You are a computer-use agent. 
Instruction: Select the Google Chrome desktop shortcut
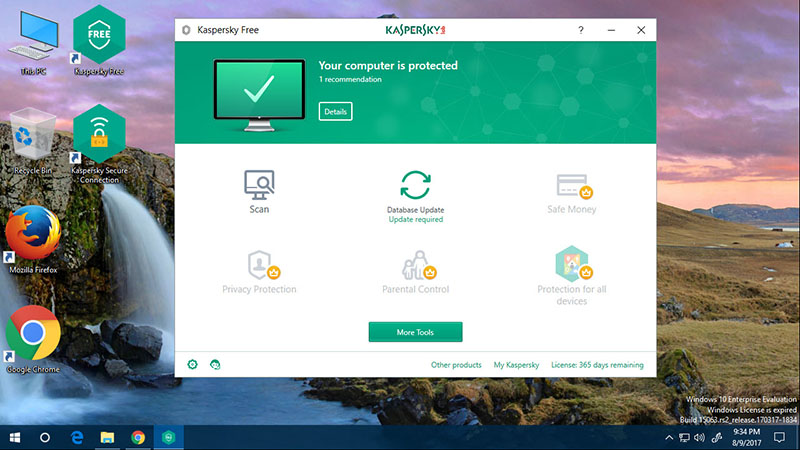pyautogui.click(x=33, y=340)
